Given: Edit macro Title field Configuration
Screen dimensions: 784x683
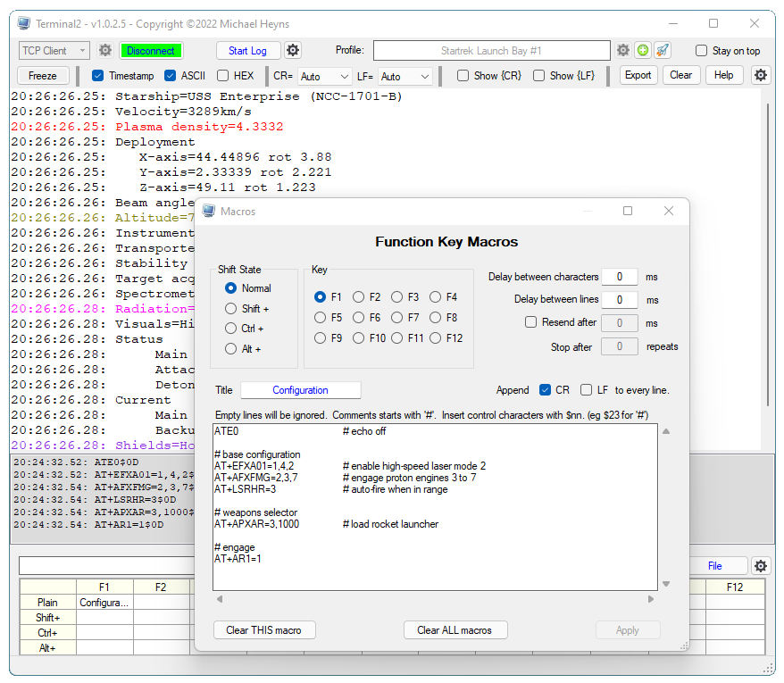Looking at the screenshot, I should [x=301, y=390].
